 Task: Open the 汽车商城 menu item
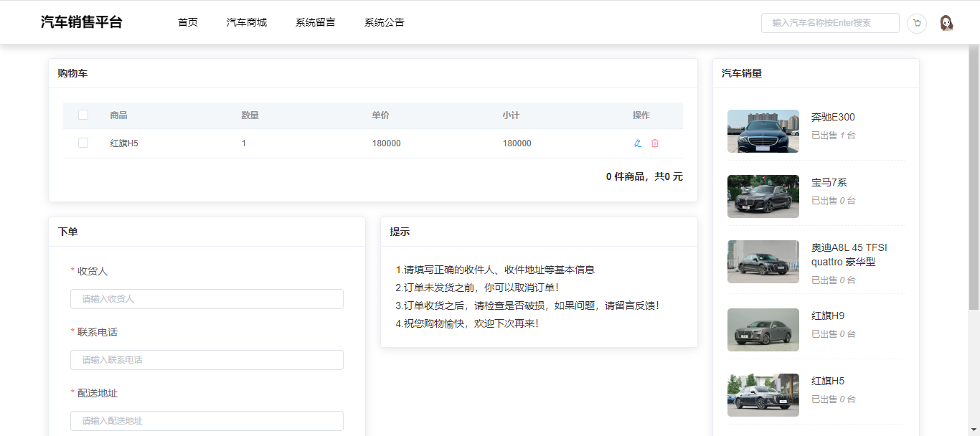click(247, 22)
